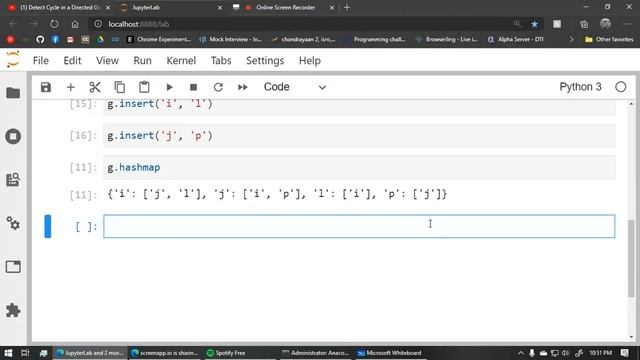Screen dimensions: 640x360
Task: Interrupt the kernel with stop icon
Action: pos(193,87)
